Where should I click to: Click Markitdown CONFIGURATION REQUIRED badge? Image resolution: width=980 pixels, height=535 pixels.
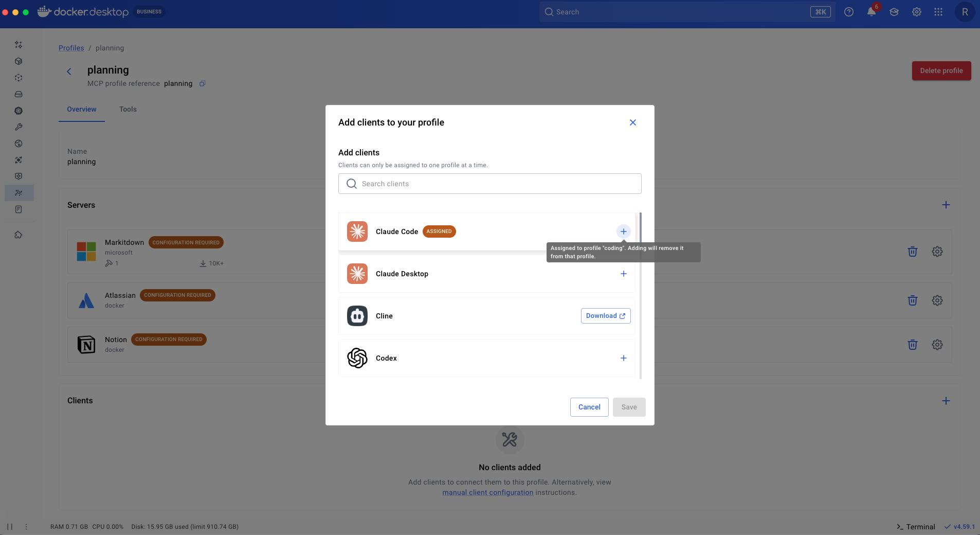click(x=186, y=242)
